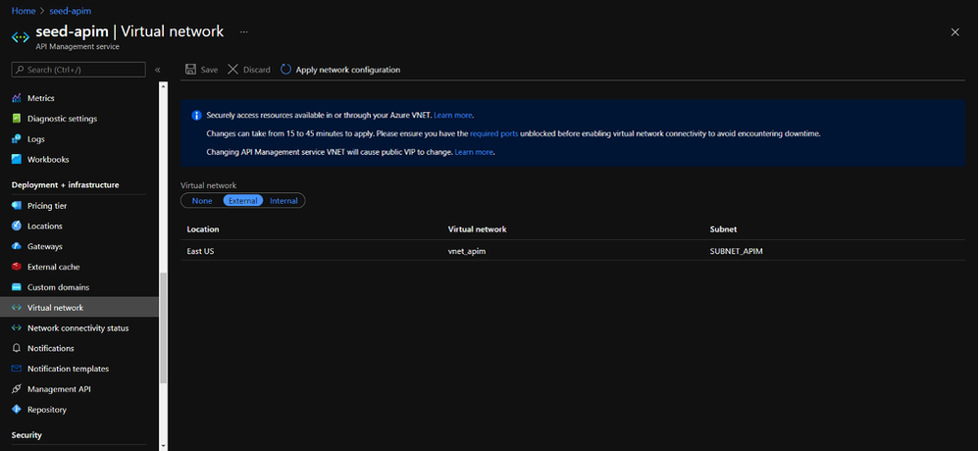Click the vnet_apim table cell
The image size is (980, 451).
467,251
